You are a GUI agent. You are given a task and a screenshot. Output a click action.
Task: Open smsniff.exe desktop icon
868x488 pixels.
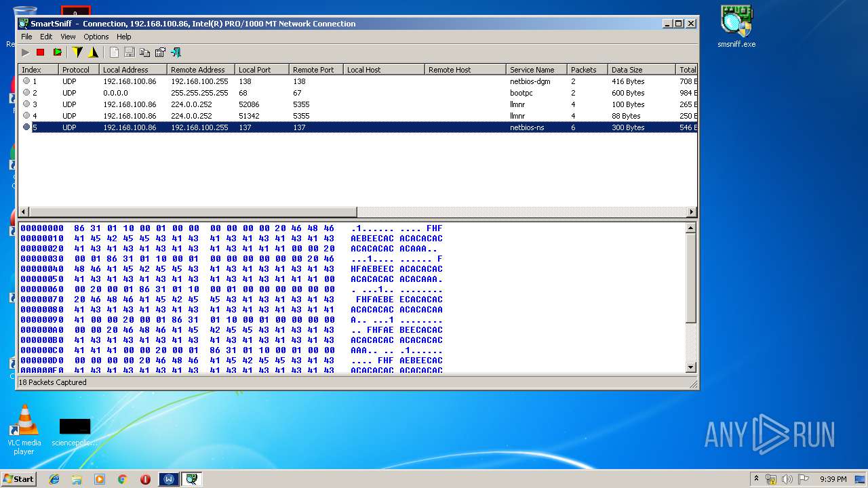point(736,27)
